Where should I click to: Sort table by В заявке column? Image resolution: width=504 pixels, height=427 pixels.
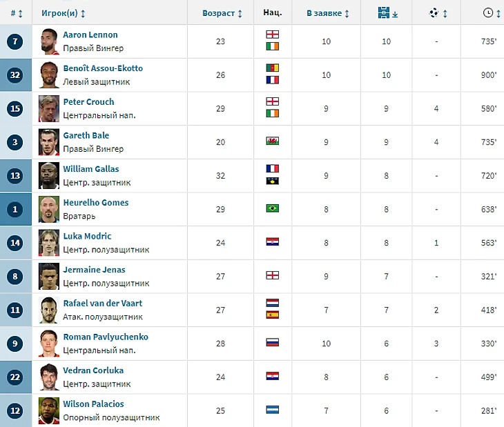tap(327, 13)
